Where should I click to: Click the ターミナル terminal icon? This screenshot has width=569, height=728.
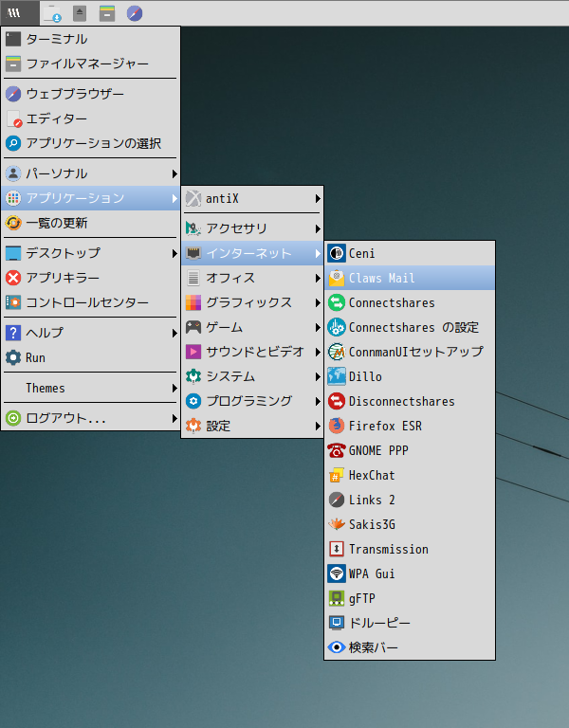13,39
